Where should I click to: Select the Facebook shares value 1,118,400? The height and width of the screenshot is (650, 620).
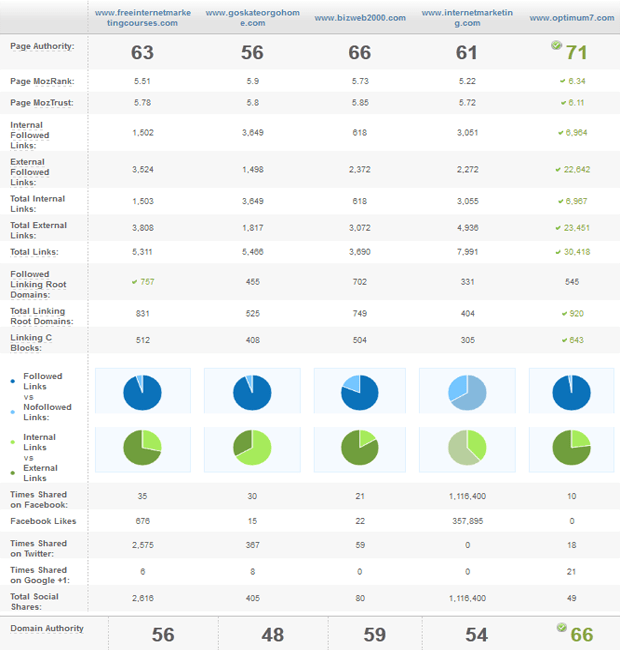pos(467,496)
